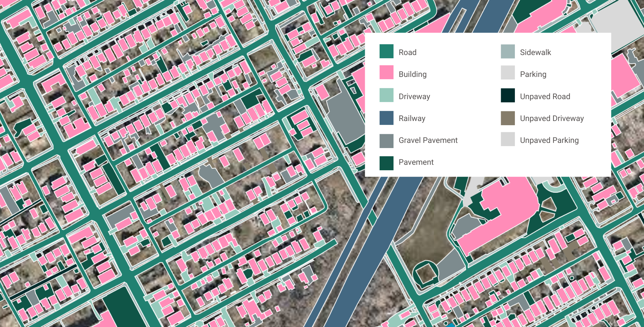The width and height of the screenshot is (644, 327).
Task: Click the Railway blue swatch
Action: pos(386,118)
